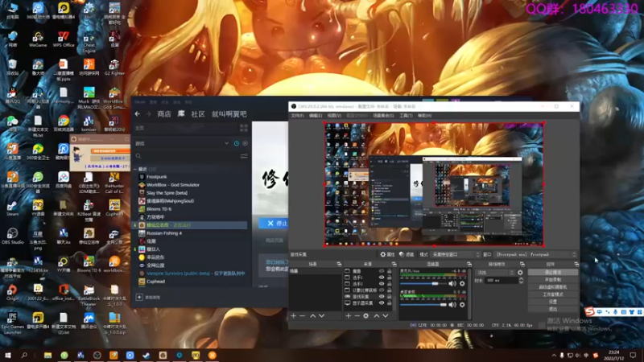Open OBS 文件(F) menu
The width and height of the screenshot is (644, 362).
[297, 116]
